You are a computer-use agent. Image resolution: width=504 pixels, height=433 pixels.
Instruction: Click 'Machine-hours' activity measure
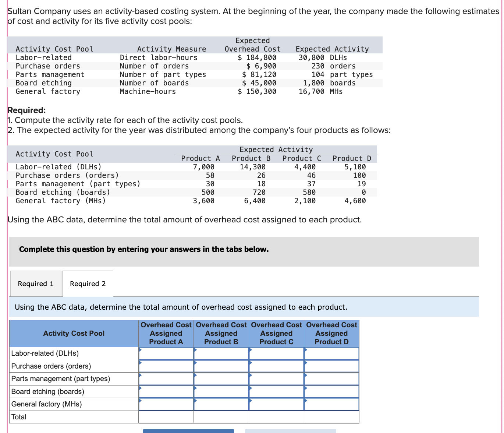tap(148, 91)
